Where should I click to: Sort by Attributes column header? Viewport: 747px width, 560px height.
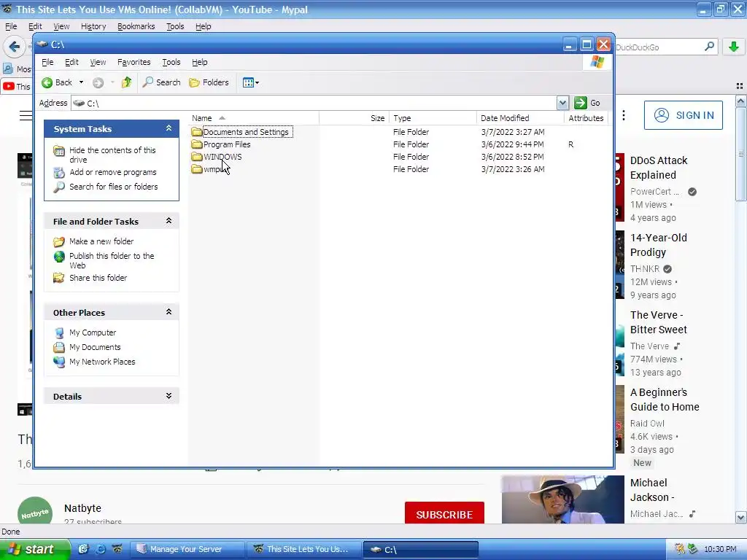point(586,118)
